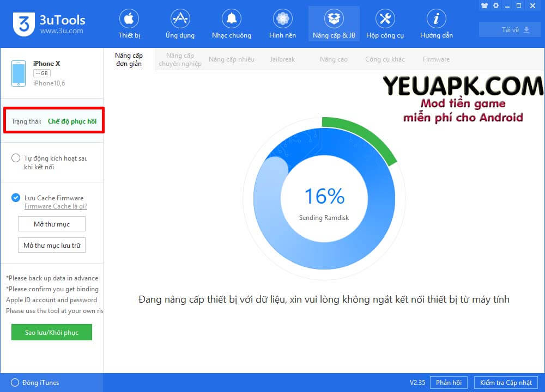545x392 pixels.
Task: Click the circular 16% progress ring
Action: click(324, 198)
